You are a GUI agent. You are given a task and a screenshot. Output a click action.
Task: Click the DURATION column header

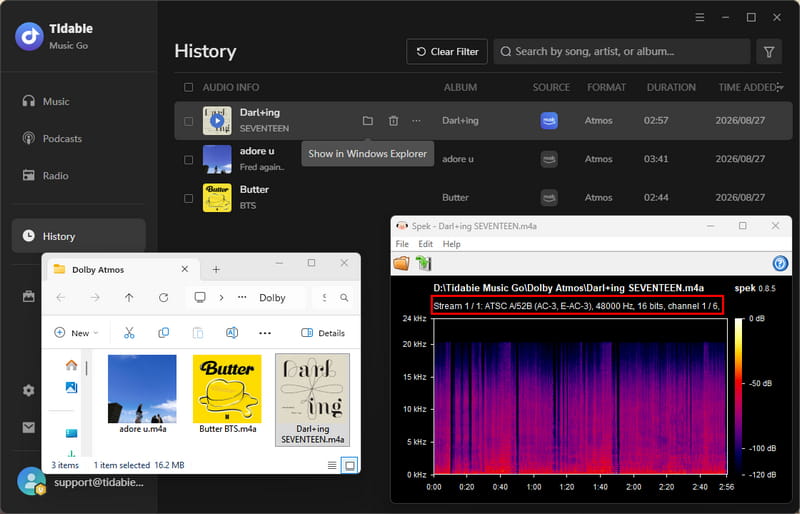click(671, 87)
